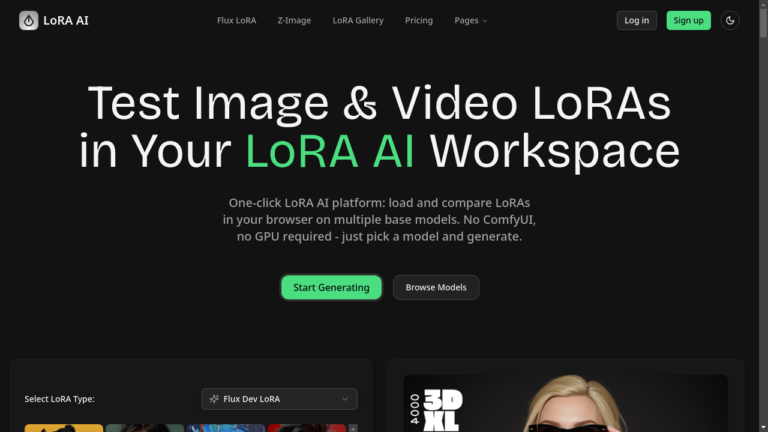Viewport: 768px width, 432px height.
Task: Select the blue abstract LoRA thumbnail
Action: click(226, 428)
